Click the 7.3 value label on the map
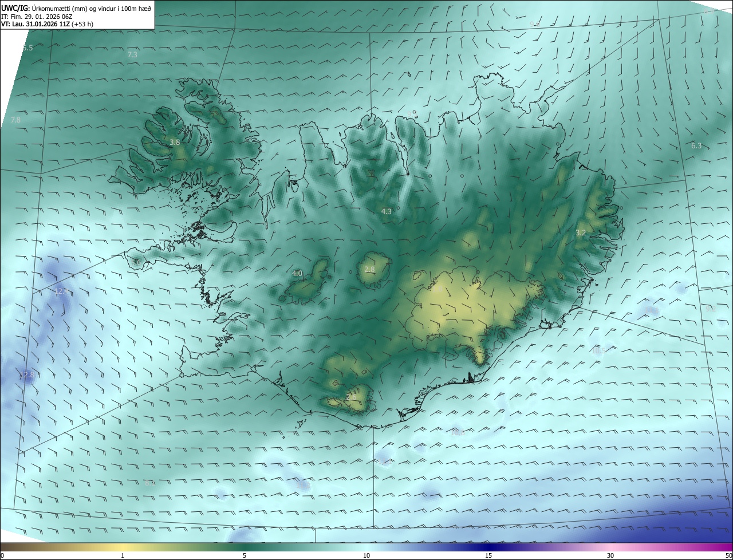733x560 pixels. 132,54
